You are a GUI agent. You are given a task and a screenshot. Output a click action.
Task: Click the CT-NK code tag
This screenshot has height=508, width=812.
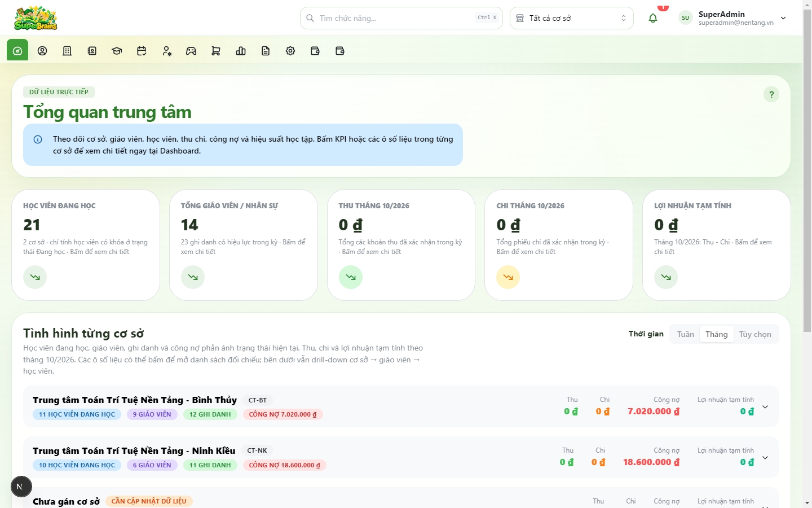point(257,450)
